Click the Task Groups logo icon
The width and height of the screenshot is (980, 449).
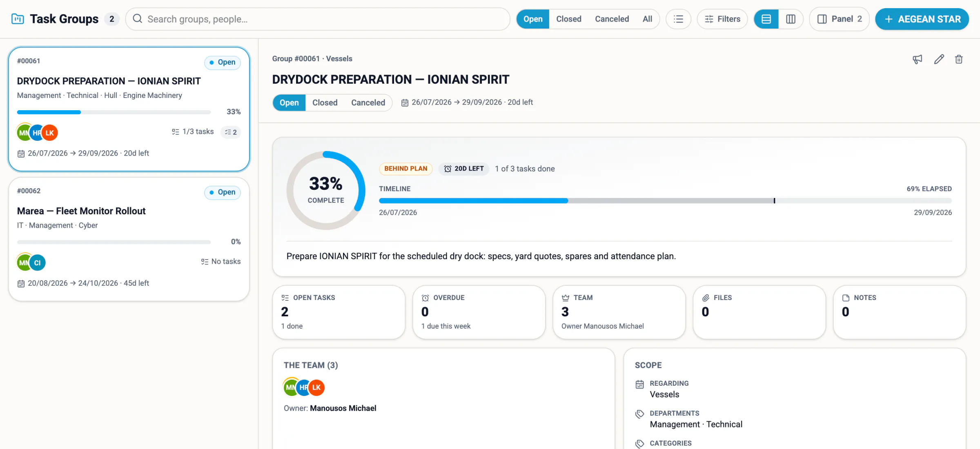18,19
